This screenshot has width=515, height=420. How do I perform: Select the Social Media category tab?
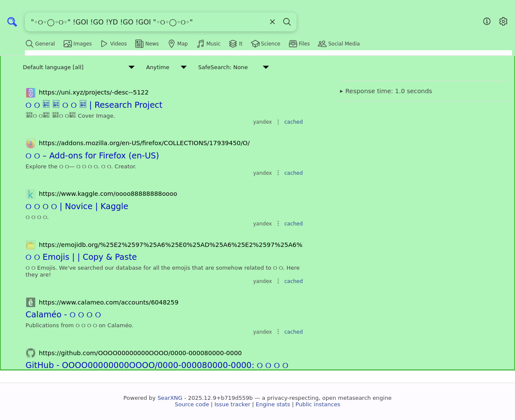tap(339, 44)
